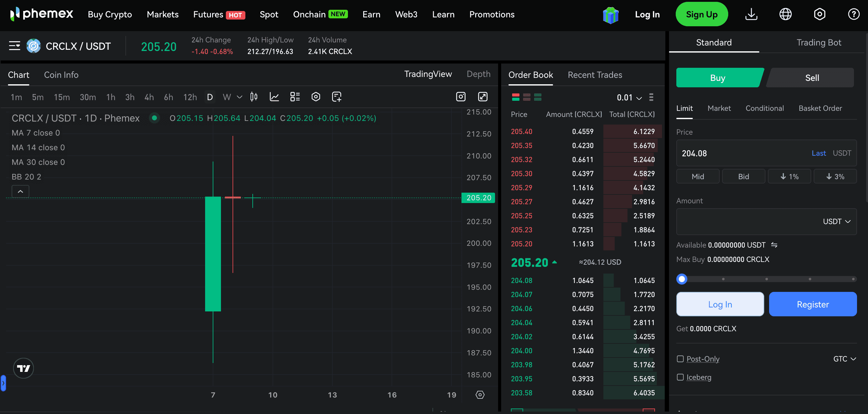
Task: Set amount slider to the midpoint dot
Action: [x=767, y=279]
